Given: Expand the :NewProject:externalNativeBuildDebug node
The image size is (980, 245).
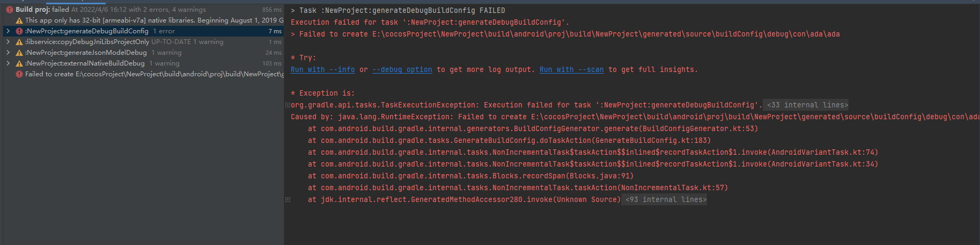Looking at the screenshot, I should click(8, 63).
